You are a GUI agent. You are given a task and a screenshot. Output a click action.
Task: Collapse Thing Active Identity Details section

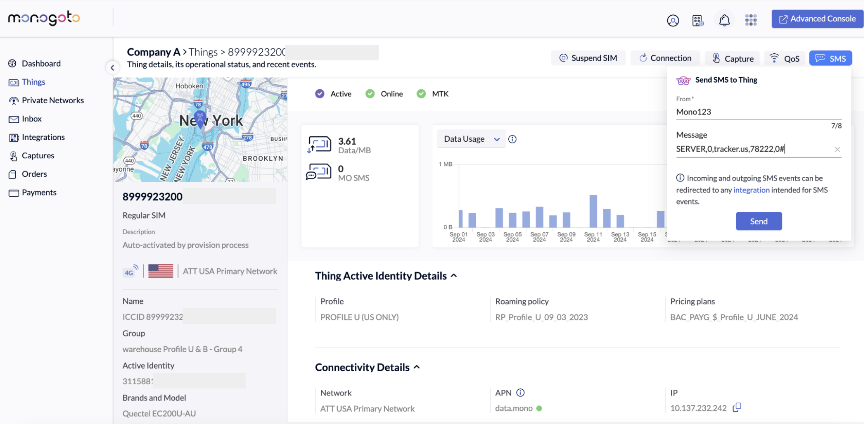pyautogui.click(x=454, y=276)
